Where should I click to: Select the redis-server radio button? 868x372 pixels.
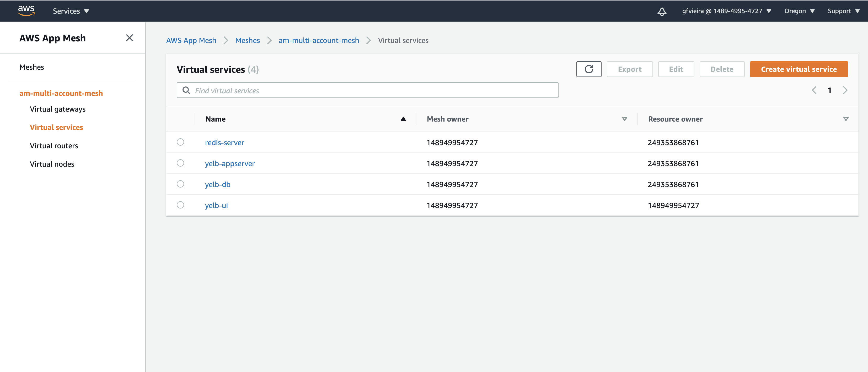(x=180, y=142)
